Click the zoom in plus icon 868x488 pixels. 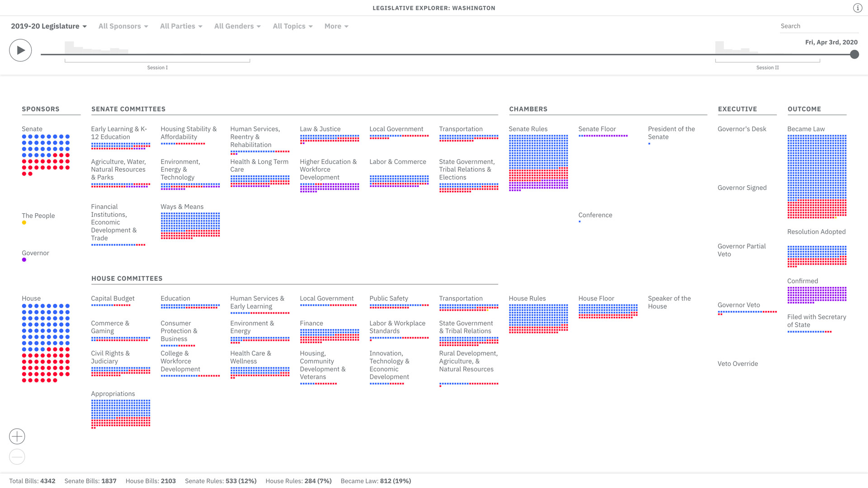17,436
